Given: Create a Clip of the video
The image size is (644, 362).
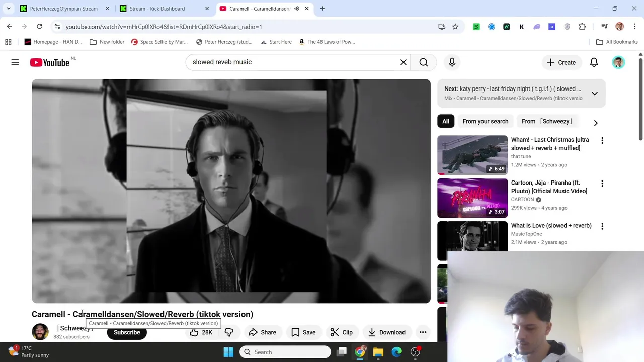Looking at the screenshot, I should [341, 332].
